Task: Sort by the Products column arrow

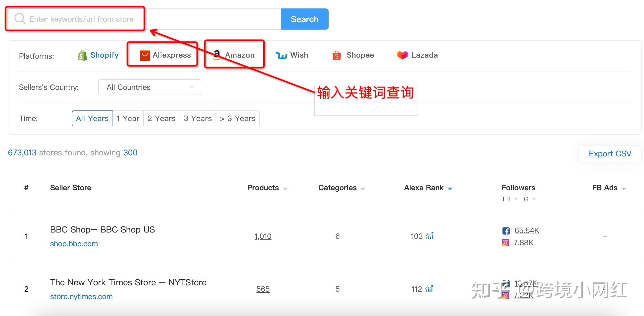Action: (x=285, y=189)
